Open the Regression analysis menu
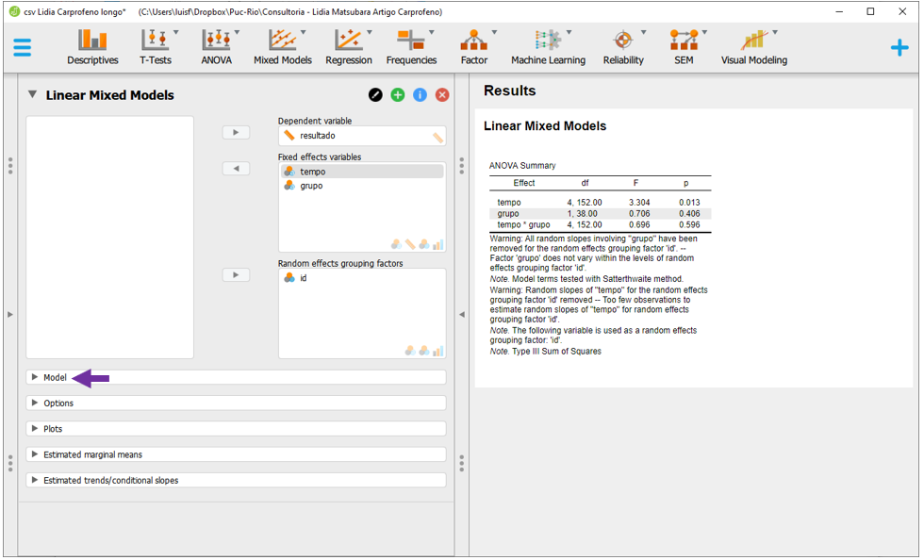Screen dimensions: 924x560 (348, 46)
